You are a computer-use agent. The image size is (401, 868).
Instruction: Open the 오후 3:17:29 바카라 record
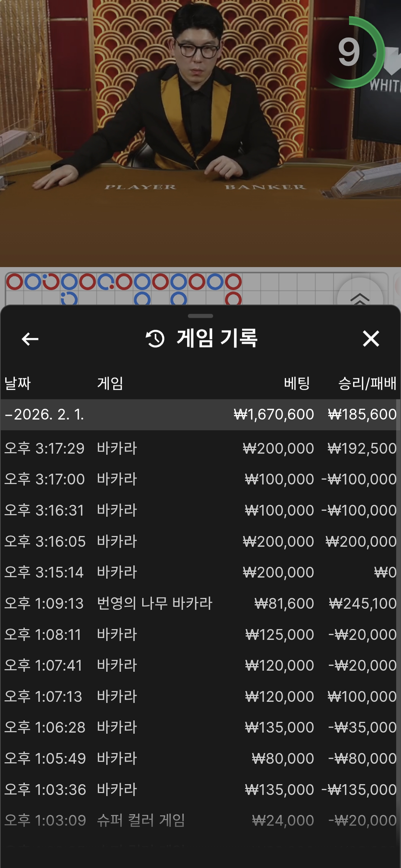(200, 448)
